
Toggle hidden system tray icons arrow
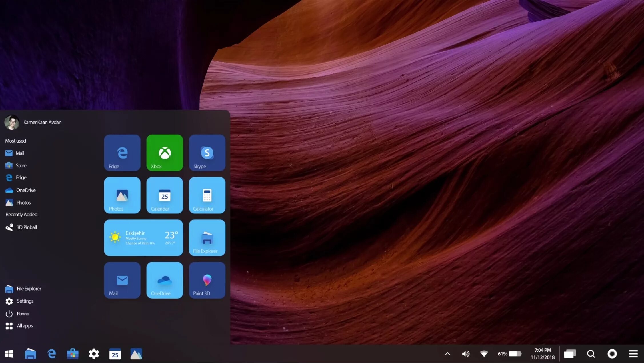tap(447, 353)
